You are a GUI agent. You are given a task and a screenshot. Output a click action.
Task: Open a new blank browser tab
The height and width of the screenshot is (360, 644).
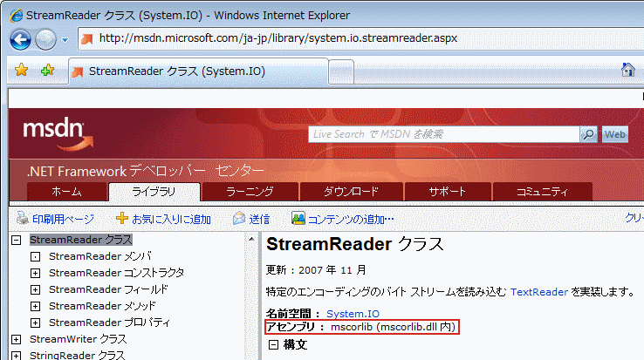341,72
